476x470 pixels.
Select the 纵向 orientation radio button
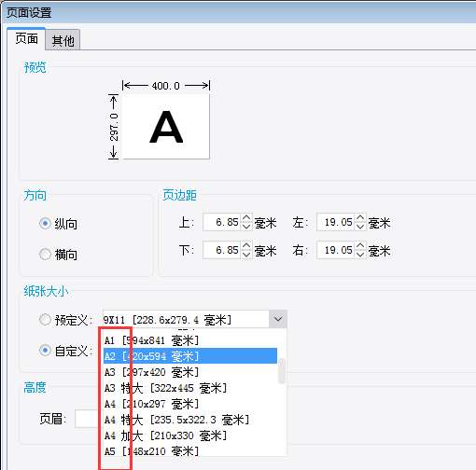pyautogui.click(x=45, y=224)
